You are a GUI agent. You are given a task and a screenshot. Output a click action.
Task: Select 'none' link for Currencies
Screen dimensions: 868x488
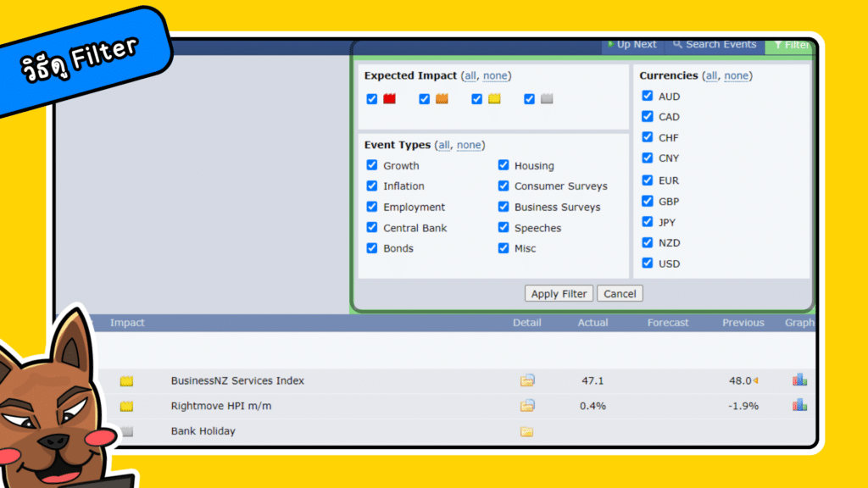[736, 75]
